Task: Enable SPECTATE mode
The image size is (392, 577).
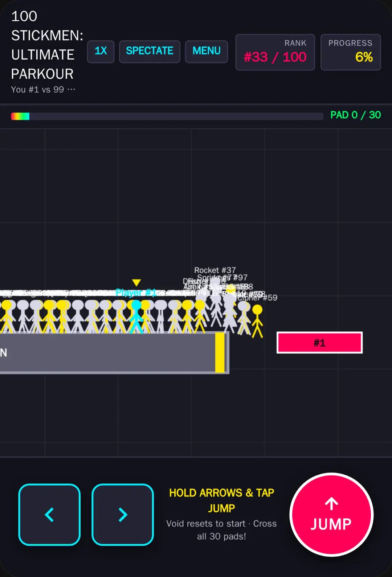Action: click(x=150, y=52)
